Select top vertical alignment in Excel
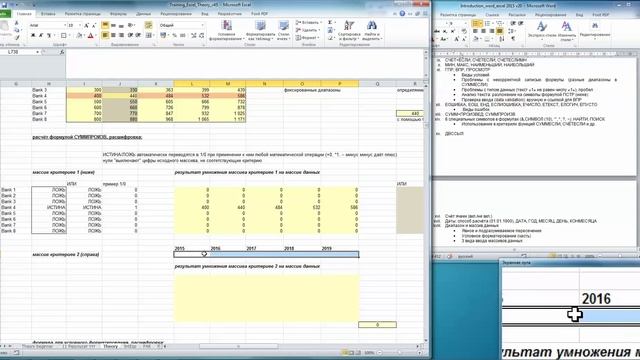 105,25
